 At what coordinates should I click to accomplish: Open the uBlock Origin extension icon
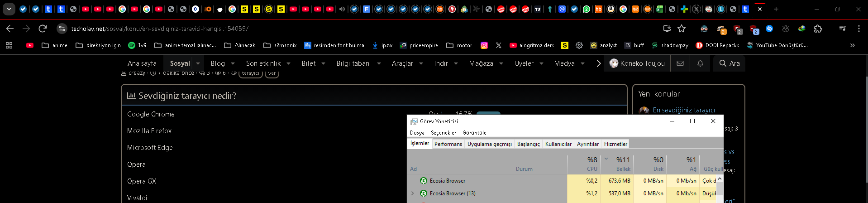coord(737,29)
